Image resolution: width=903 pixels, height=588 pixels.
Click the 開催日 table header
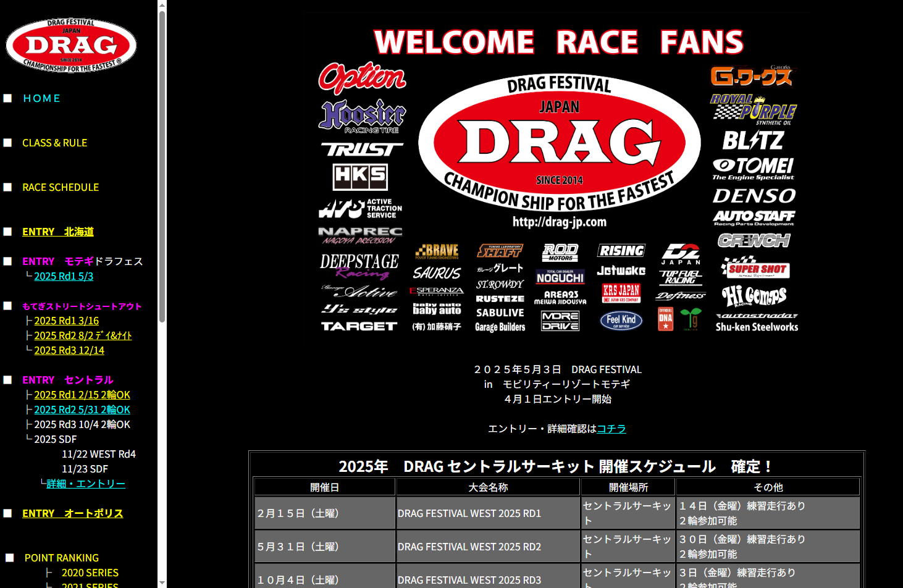pyautogui.click(x=325, y=487)
